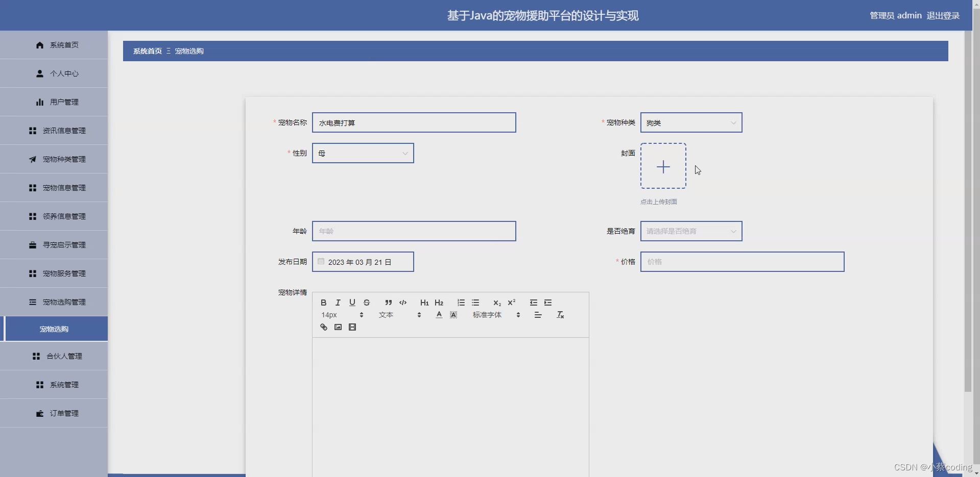Open 宠物服务管理 in the sidebar
This screenshot has height=477, width=980.
pos(54,273)
